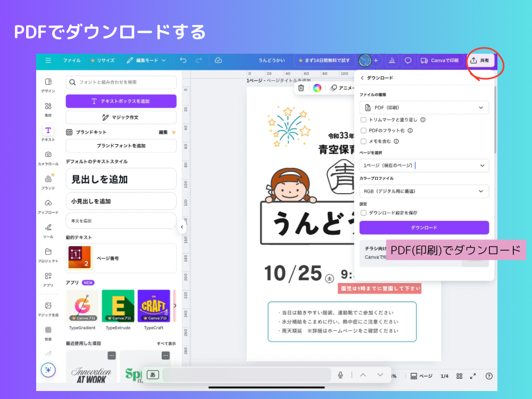Switch to 編集モード from the top bar
This screenshot has height=399, width=532.
(146, 61)
